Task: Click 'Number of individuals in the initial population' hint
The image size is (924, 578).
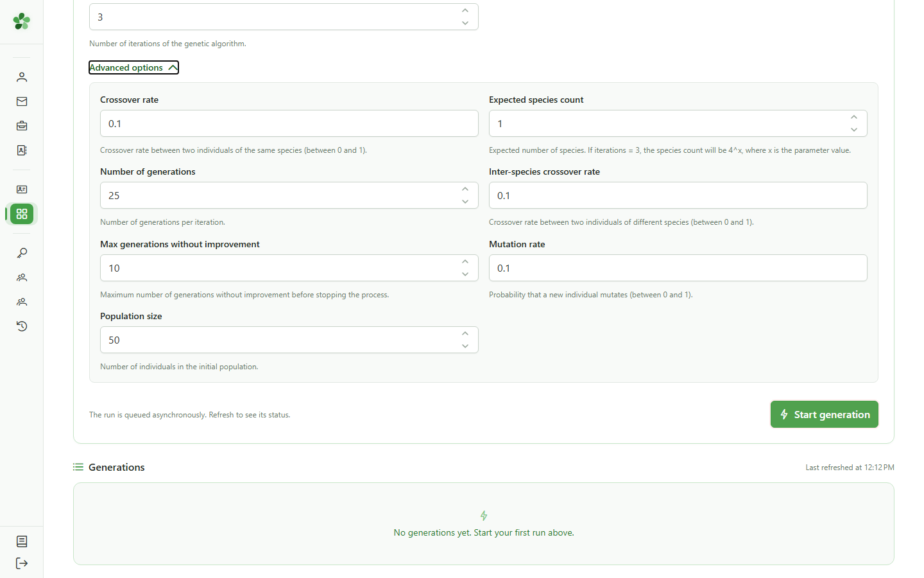Action: tap(179, 367)
